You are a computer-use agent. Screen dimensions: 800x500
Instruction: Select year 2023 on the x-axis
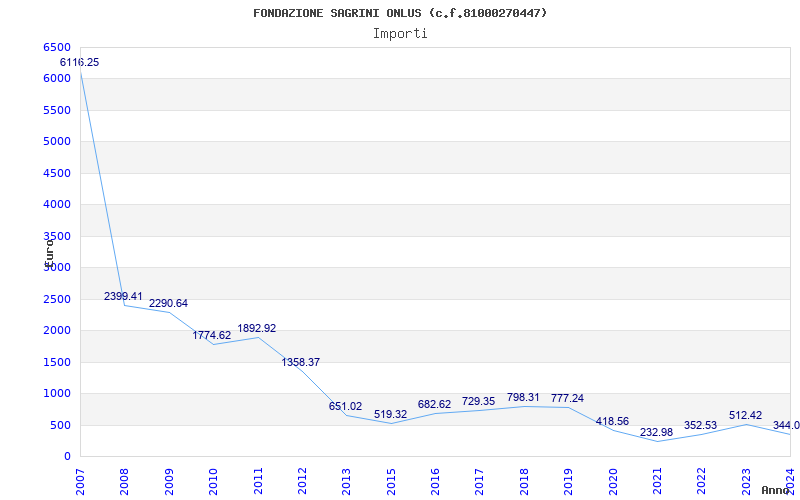746,482
